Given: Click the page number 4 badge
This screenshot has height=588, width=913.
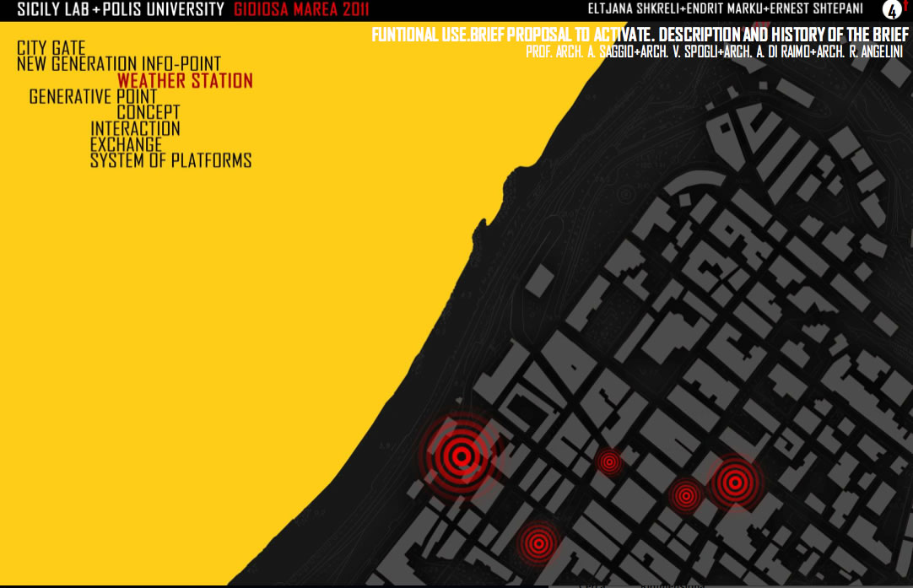Looking at the screenshot, I should coord(892,10).
